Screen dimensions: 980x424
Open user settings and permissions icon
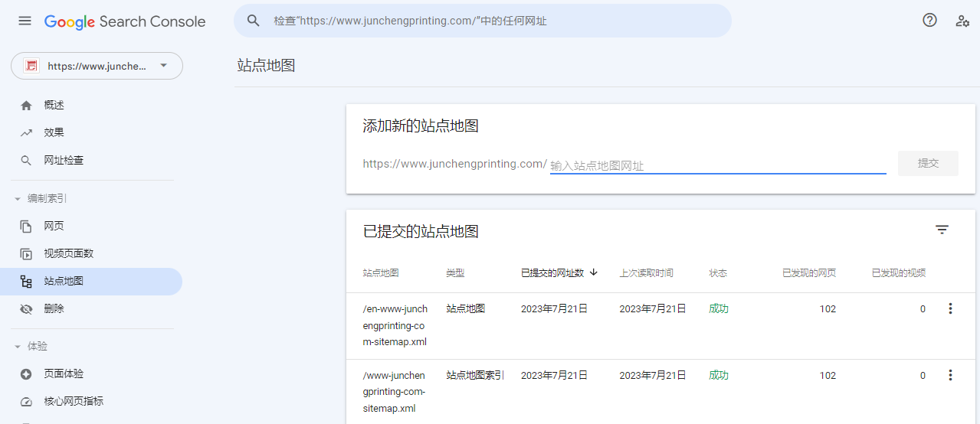[962, 21]
